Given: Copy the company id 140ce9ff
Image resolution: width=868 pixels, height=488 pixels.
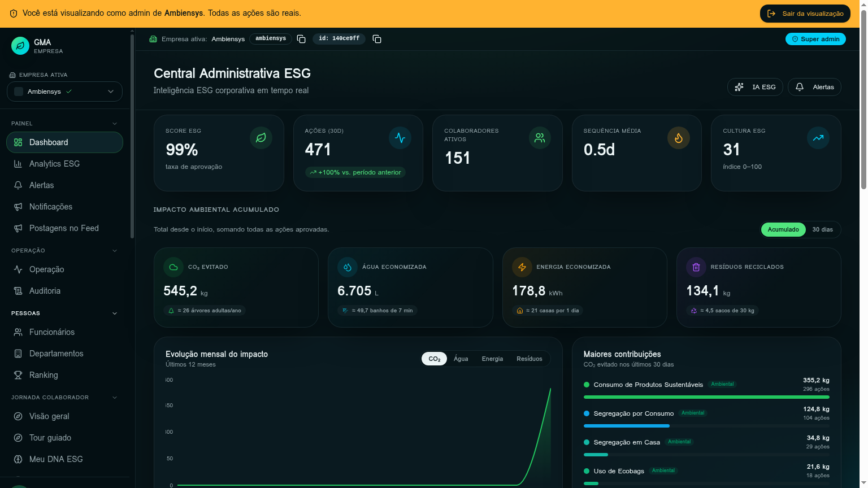Looking at the screenshot, I should click(x=377, y=39).
